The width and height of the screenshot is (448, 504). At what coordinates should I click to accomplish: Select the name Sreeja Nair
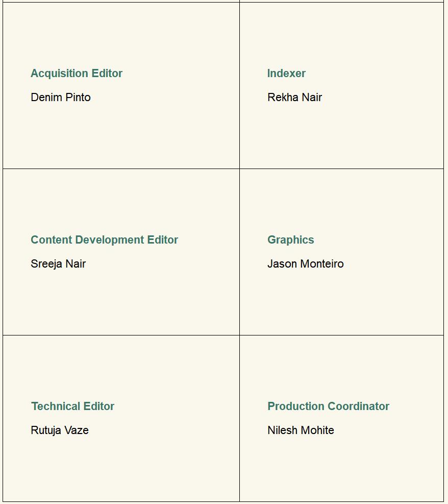(x=58, y=264)
